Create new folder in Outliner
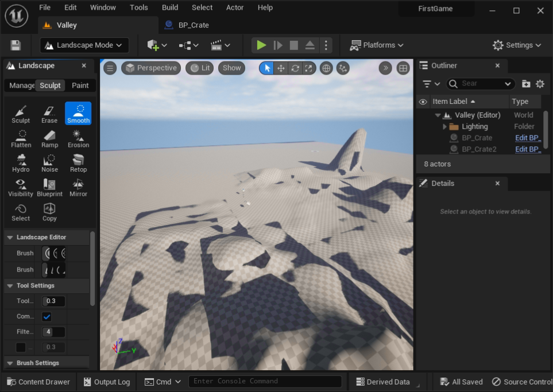Viewport: 553px width, 392px height. coord(526,84)
